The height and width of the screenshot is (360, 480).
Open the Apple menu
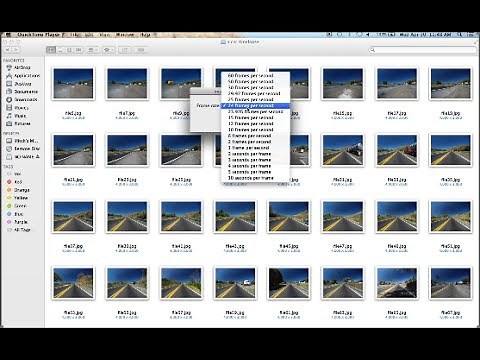point(8,35)
